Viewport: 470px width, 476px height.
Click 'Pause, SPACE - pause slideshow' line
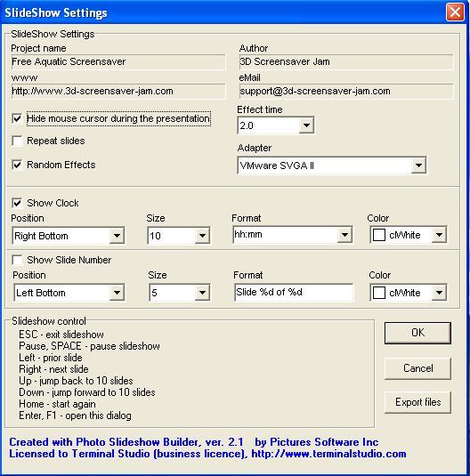tap(89, 346)
